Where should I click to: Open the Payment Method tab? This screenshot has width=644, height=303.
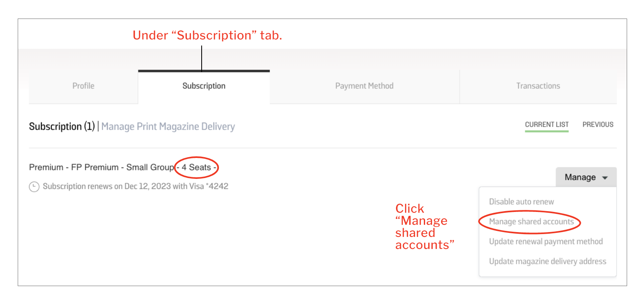(364, 86)
